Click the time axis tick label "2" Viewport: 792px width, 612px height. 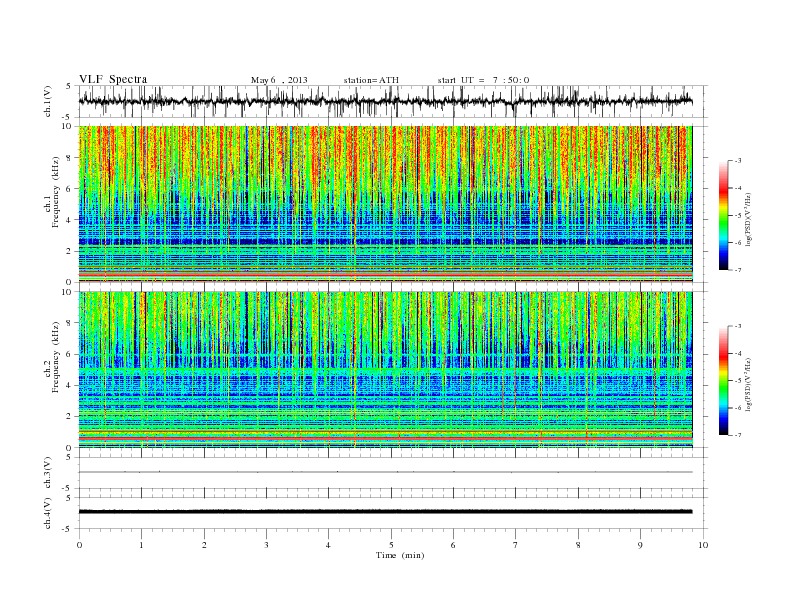(x=204, y=545)
